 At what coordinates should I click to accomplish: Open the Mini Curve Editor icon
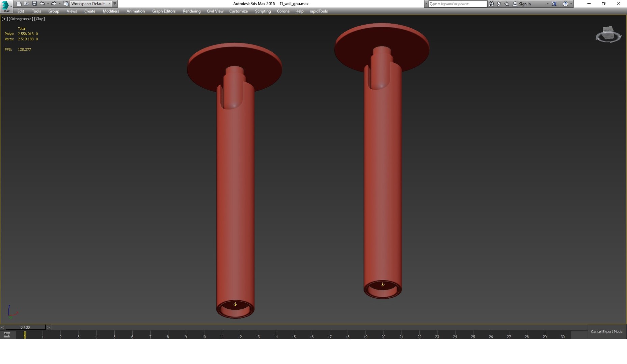(7, 335)
